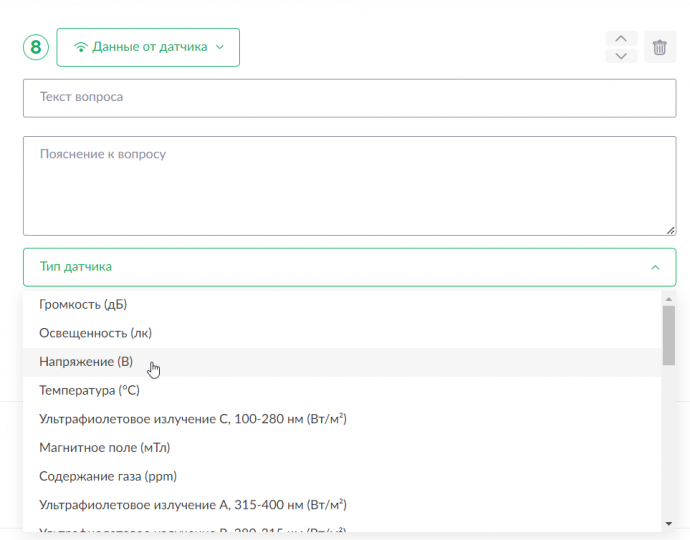
Task: Pick Магнитное поле (мТл) option
Action: [342, 448]
